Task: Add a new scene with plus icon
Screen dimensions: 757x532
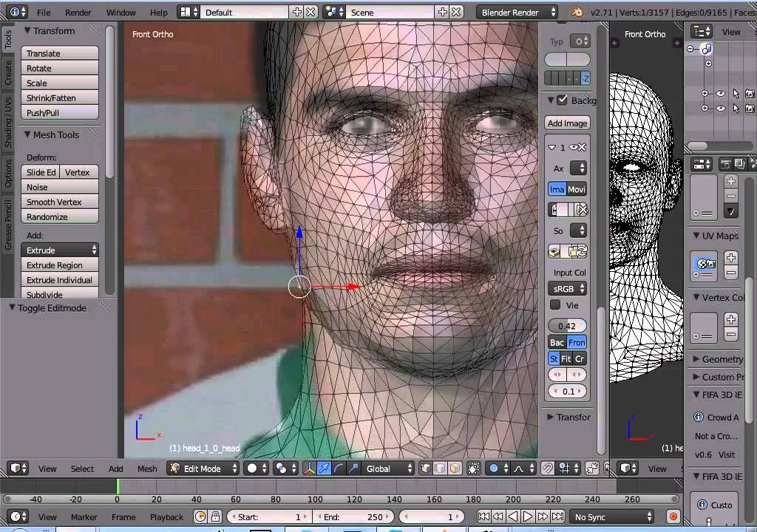Action: click(x=443, y=12)
